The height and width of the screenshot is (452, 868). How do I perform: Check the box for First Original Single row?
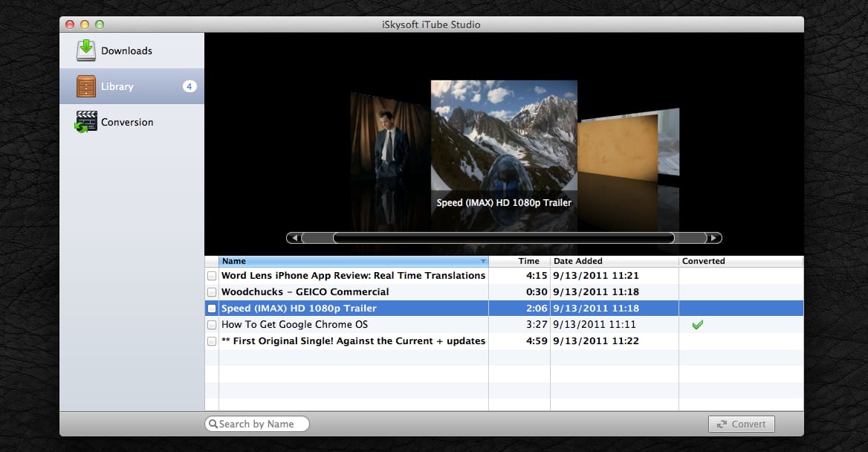pyautogui.click(x=212, y=341)
